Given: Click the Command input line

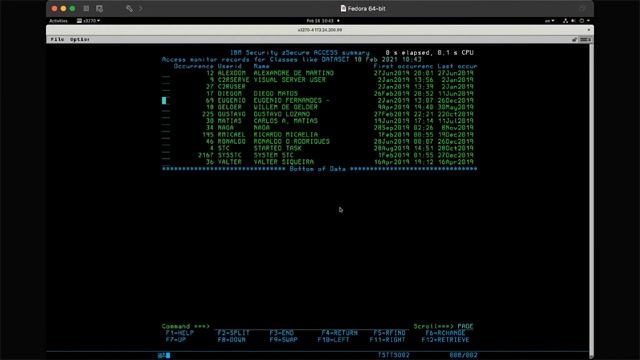Looking at the screenshot, I should (x=310, y=326).
